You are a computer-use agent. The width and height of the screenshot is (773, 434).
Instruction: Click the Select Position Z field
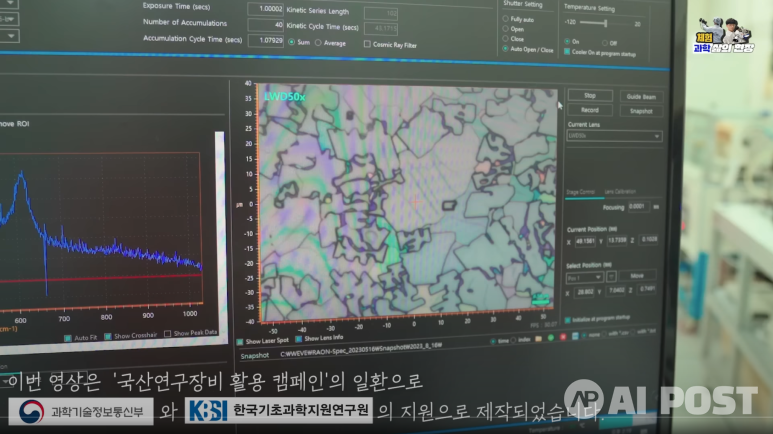coord(648,289)
